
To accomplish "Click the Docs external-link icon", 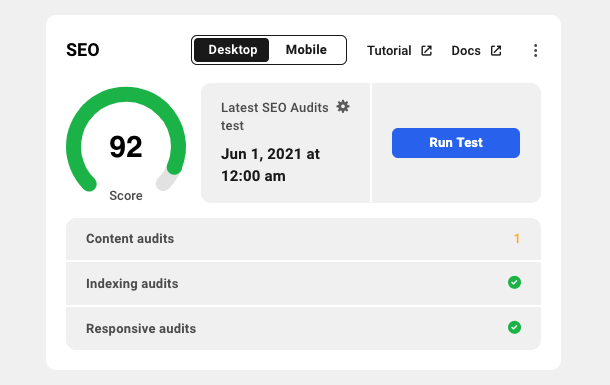I will pyautogui.click(x=496, y=51).
